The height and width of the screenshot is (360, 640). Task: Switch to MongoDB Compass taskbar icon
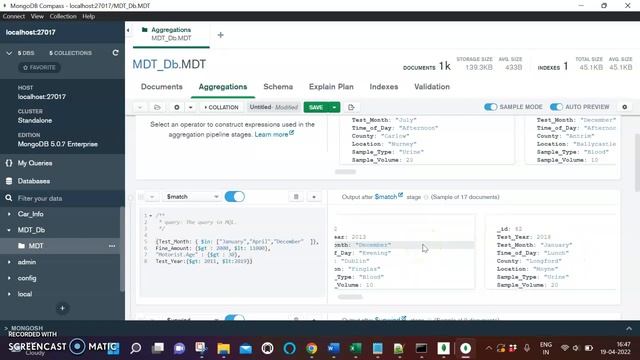tap(465, 348)
